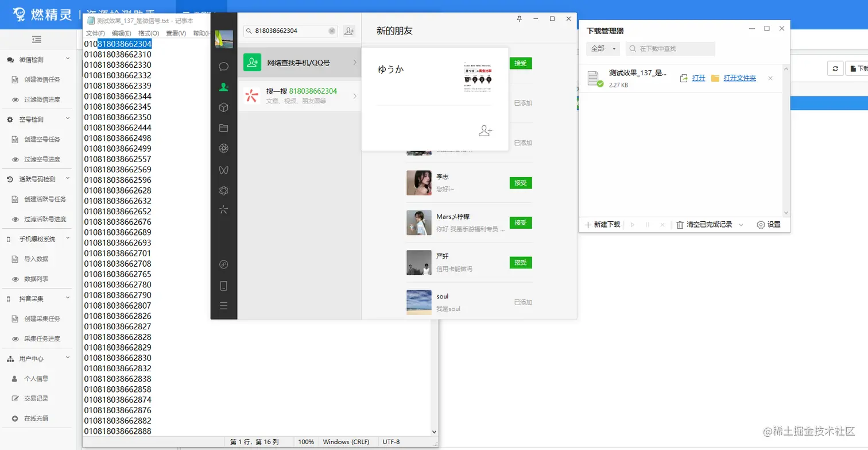Click add-friend icon beside WeChat search box

pyautogui.click(x=349, y=31)
